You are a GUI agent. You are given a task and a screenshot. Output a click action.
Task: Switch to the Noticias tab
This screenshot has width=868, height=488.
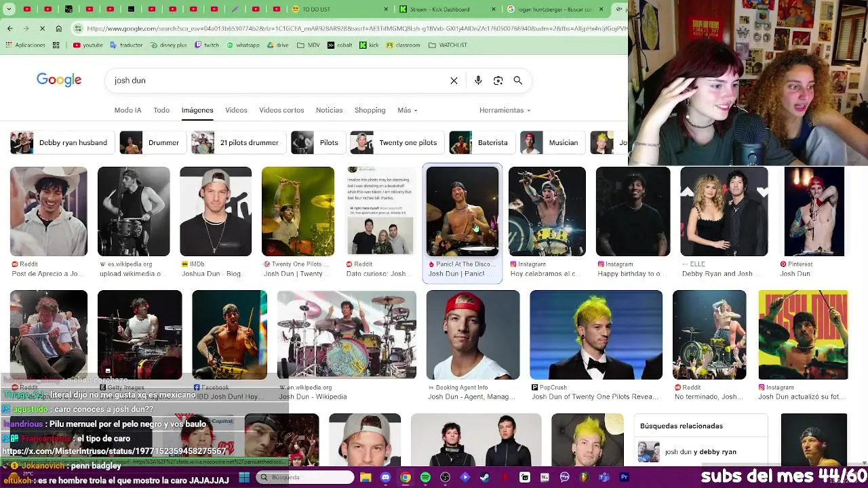(x=329, y=110)
